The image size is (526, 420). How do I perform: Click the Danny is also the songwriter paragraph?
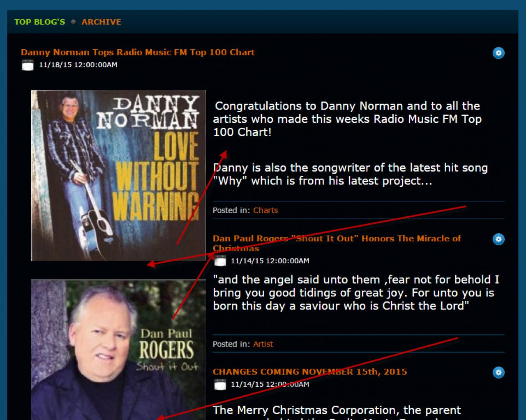tap(350, 174)
